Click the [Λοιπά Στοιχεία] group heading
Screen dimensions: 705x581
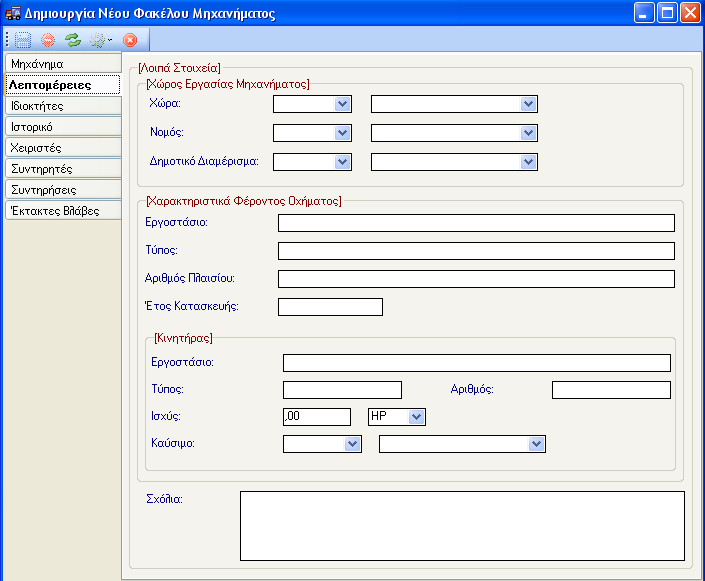tap(179, 68)
